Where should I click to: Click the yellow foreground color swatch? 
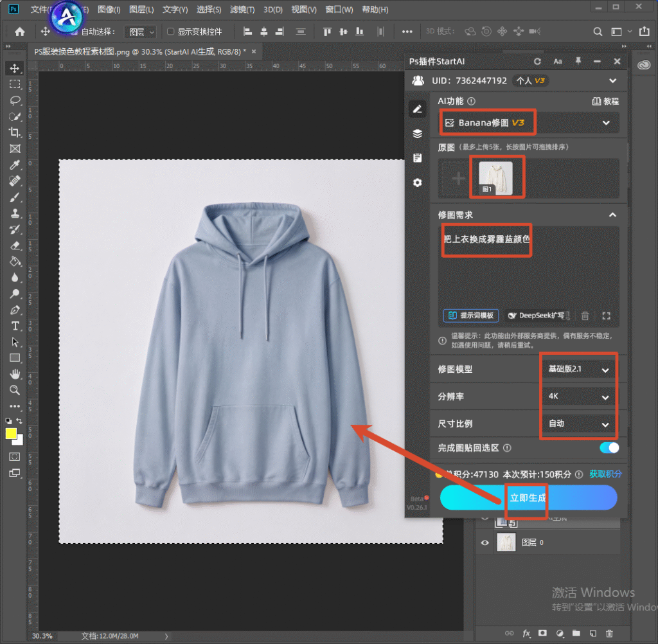click(x=11, y=433)
